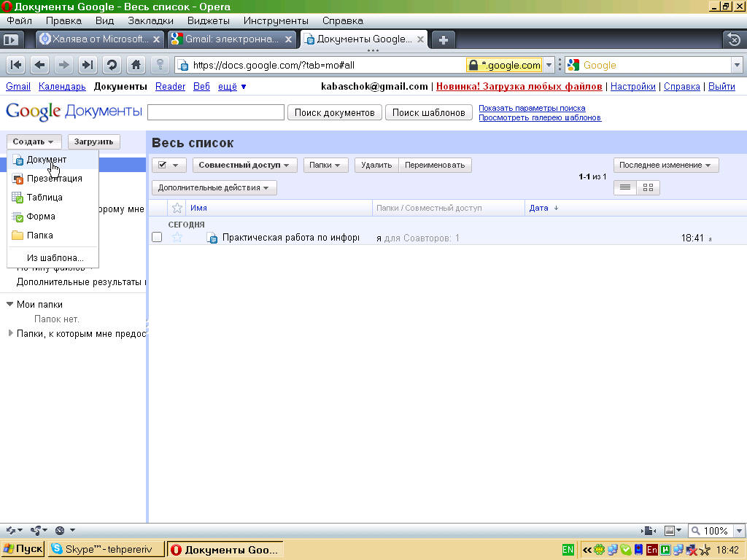Choose Презентация from the Создать menu

(53, 179)
